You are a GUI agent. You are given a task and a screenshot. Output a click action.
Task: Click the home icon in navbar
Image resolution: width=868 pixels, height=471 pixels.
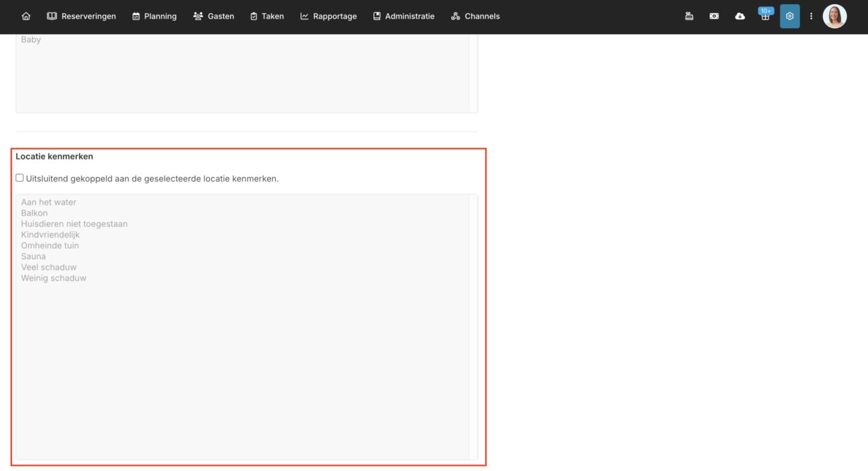click(x=26, y=16)
